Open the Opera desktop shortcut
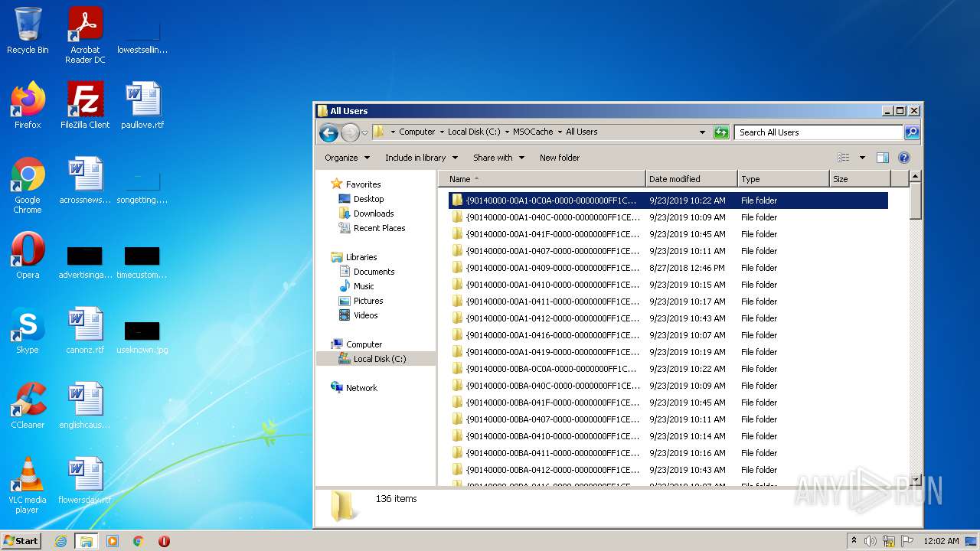 28,256
